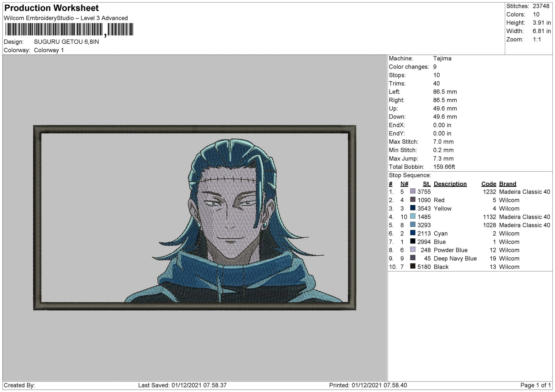Click the Up value 49.6 mm
Screen dimensions: 555x392
click(x=445, y=108)
